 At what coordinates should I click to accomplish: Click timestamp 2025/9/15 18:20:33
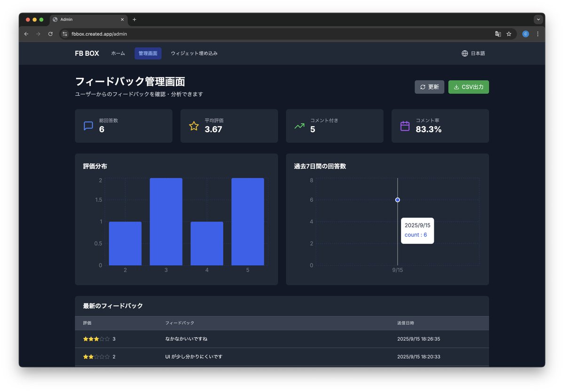(x=419, y=357)
